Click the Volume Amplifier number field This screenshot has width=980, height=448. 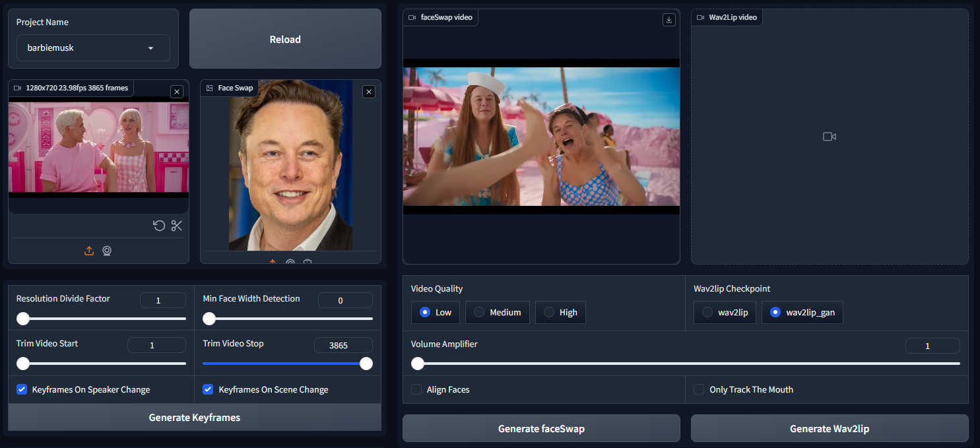(932, 346)
